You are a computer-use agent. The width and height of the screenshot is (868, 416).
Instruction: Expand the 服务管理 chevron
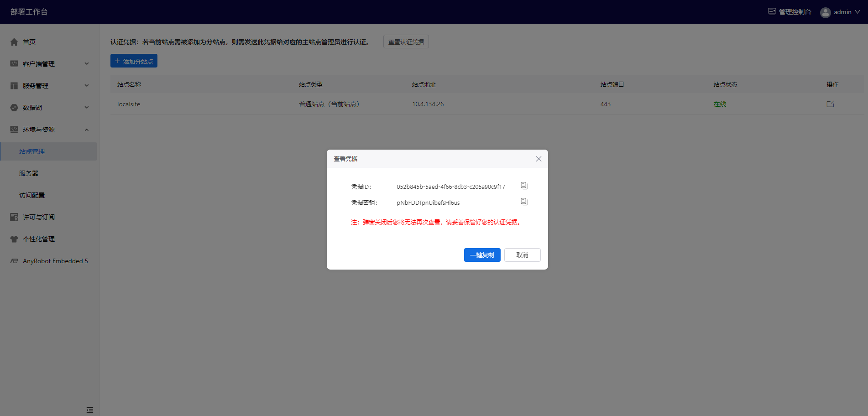click(x=87, y=86)
